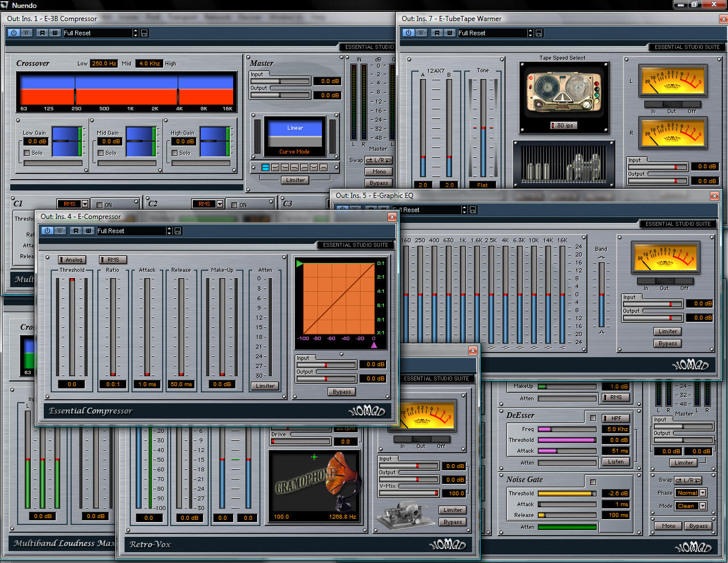Toggle C2 ON checkbox in E-3B Compressor
Image resolution: width=728 pixels, height=563 pixels.
click(234, 205)
